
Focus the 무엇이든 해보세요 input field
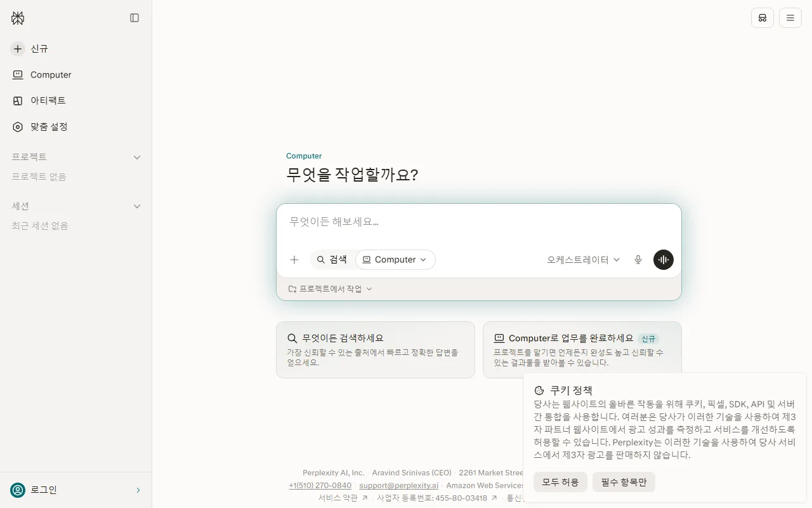(478, 222)
